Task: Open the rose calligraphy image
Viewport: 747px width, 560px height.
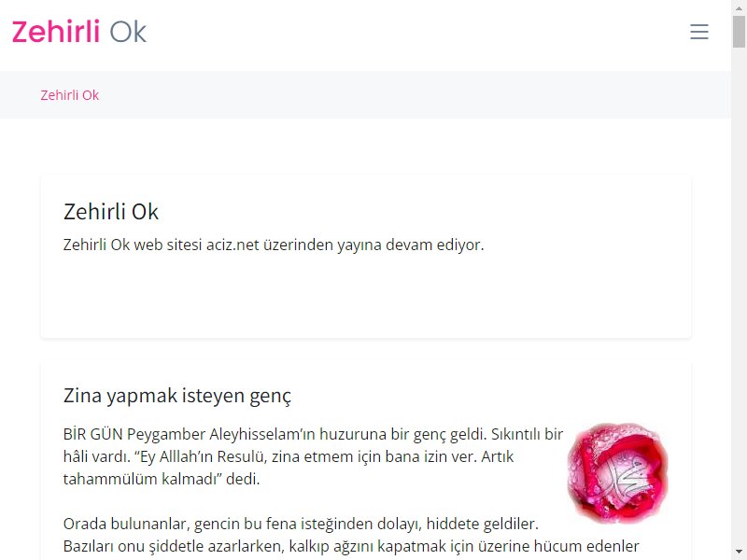Action: 617,473
